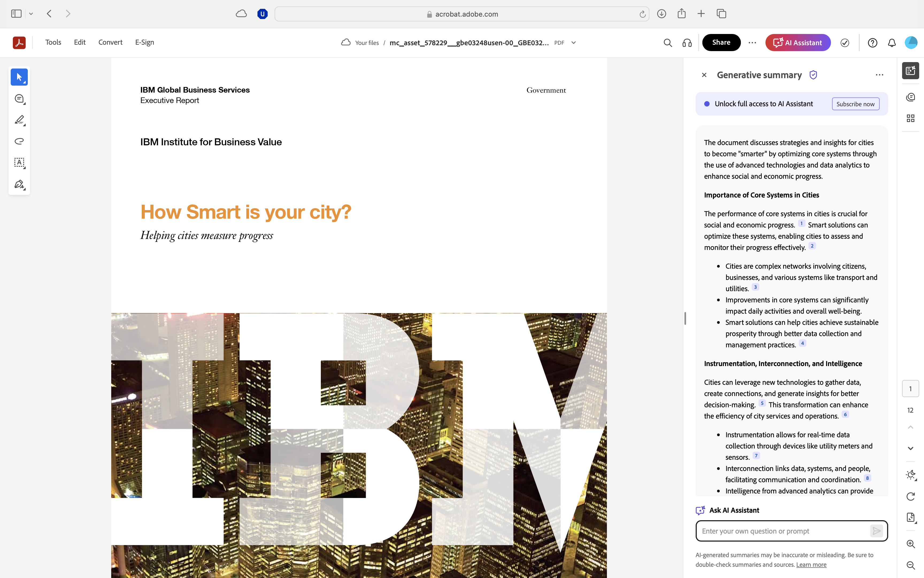Open Generative summary panel options ellipsis
The width and height of the screenshot is (924, 578).
click(879, 75)
